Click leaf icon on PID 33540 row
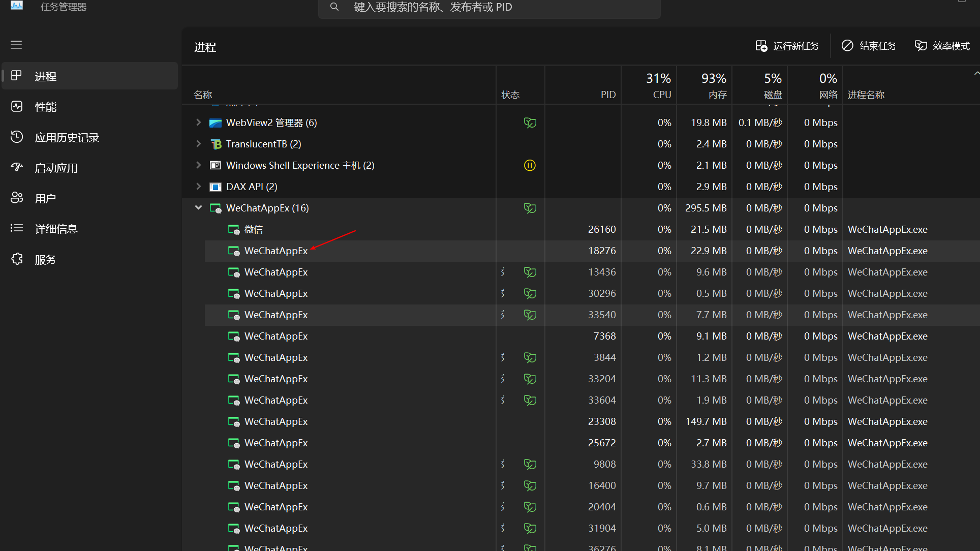The width and height of the screenshot is (980, 551). (x=530, y=315)
